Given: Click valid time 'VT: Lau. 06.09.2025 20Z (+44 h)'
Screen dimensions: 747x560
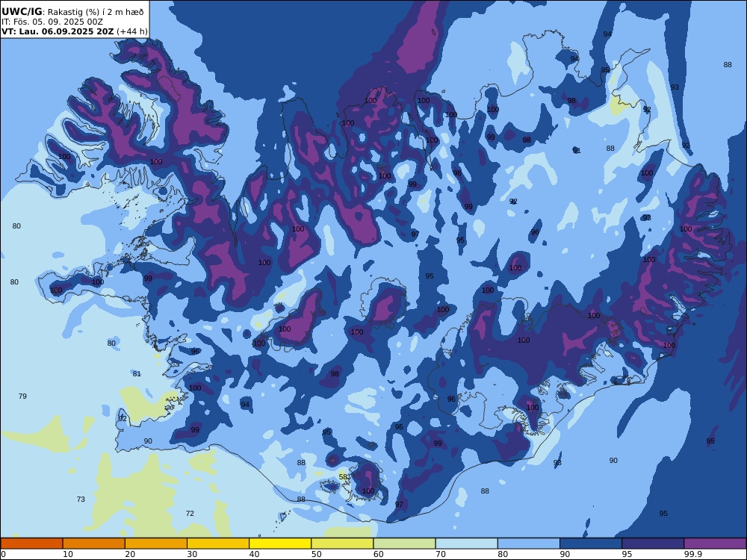Looking at the screenshot, I should (x=74, y=31).
